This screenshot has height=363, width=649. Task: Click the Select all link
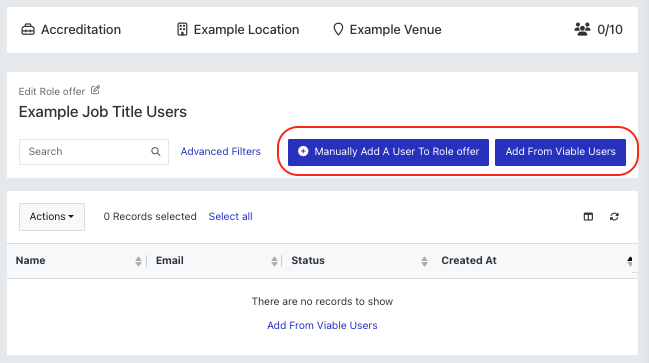click(231, 216)
